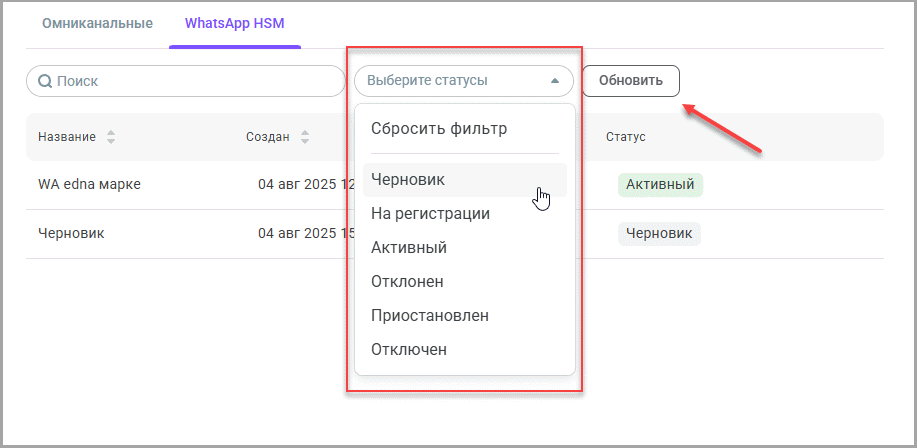Viewport: 917px width, 448px height.
Task: Choose the Приостановлен status option
Action: tap(465, 315)
